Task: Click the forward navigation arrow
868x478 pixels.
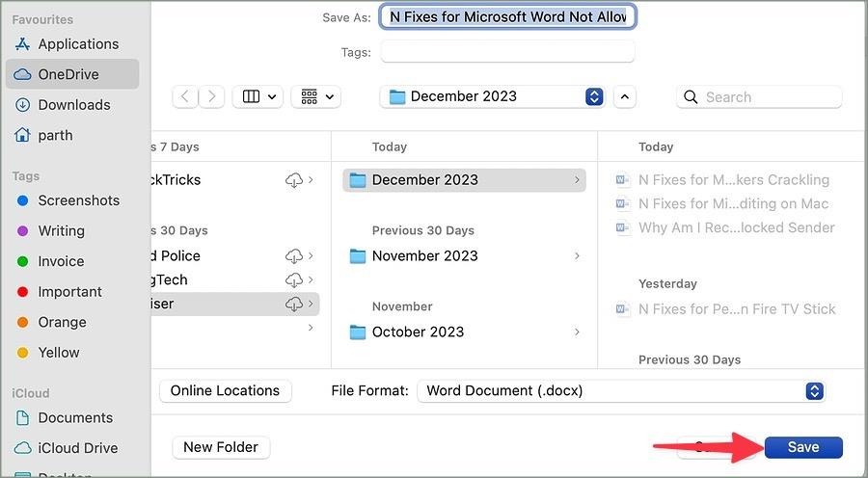Action: point(211,96)
